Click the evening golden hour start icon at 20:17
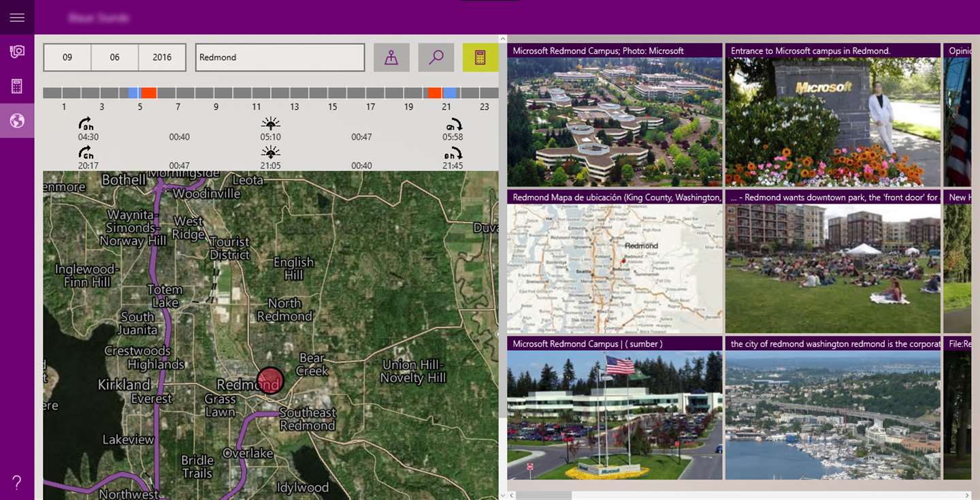The height and width of the screenshot is (500, 980). pyautogui.click(x=86, y=152)
